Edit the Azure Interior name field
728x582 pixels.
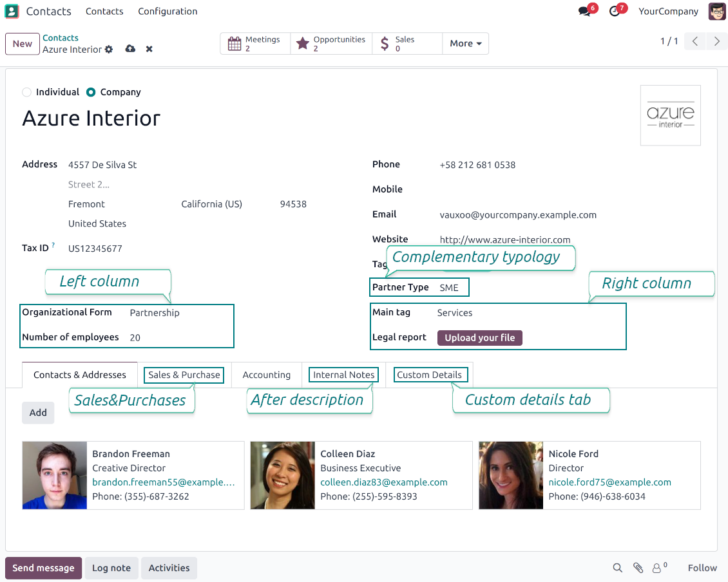tap(91, 118)
